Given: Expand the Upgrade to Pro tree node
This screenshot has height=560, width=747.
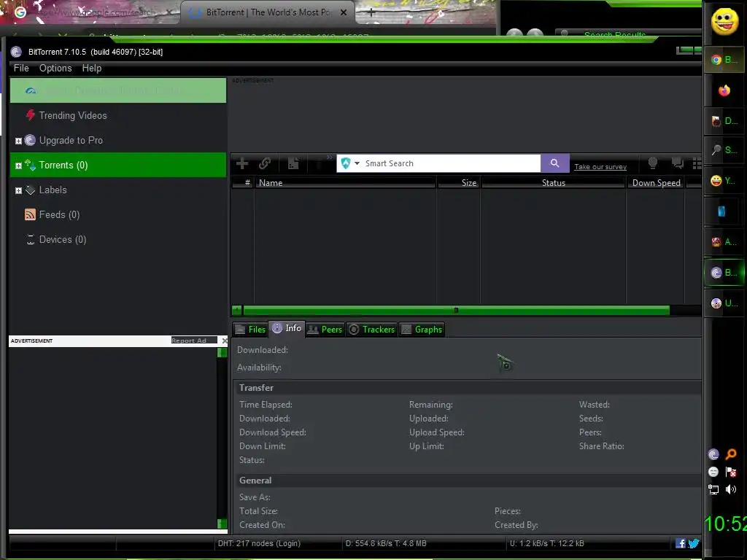Looking at the screenshot, I should [18, 141].
